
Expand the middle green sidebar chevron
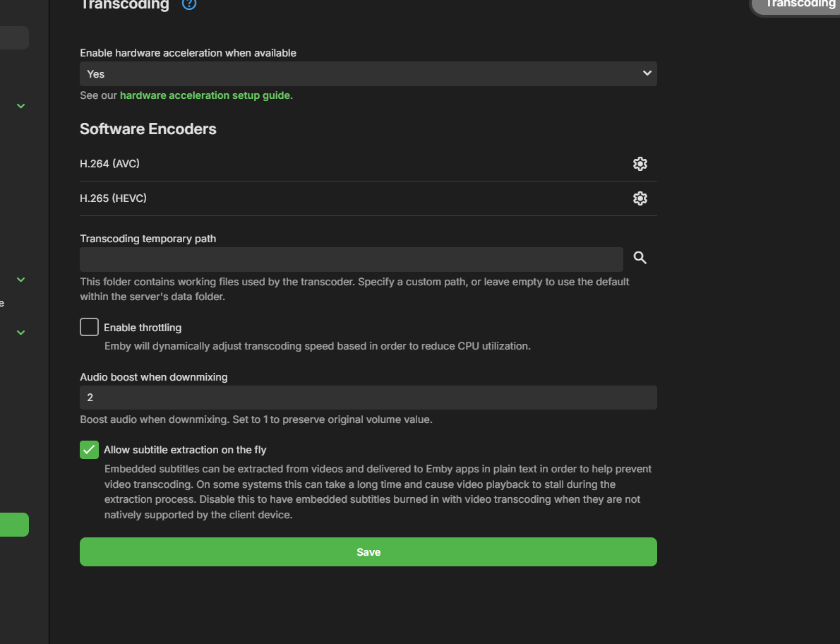pos(21,280)
